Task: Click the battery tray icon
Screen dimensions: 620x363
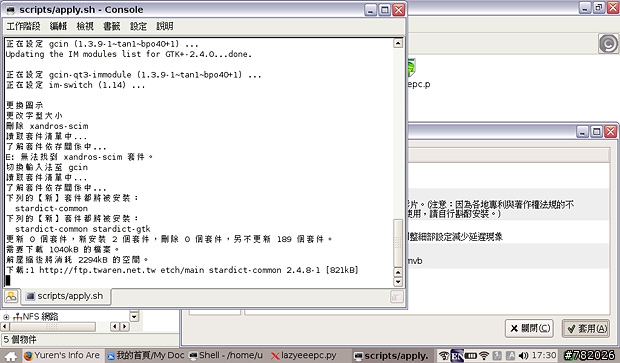Action: pos(471,355)
